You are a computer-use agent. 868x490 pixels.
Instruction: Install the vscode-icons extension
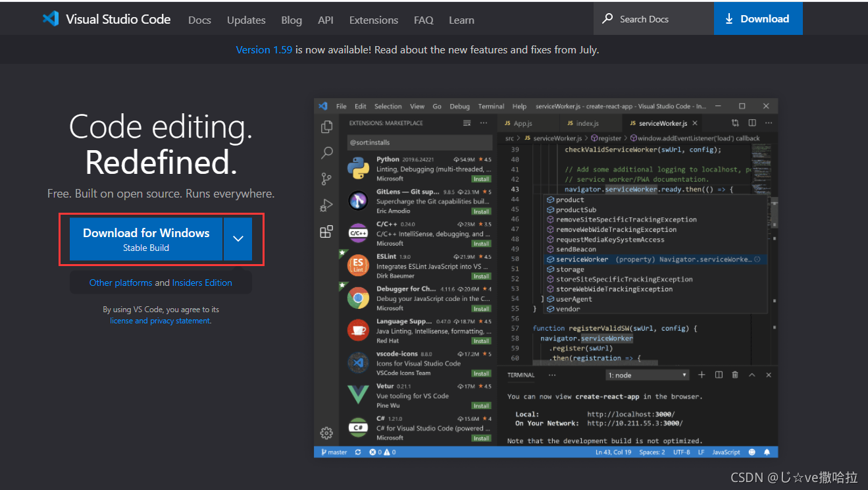pos(481,373)
